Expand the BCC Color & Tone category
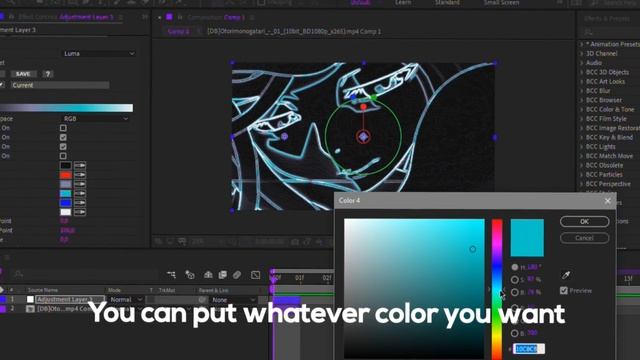Image resolution: width=640 pixels, height=360 pixels. click(582, 109)
